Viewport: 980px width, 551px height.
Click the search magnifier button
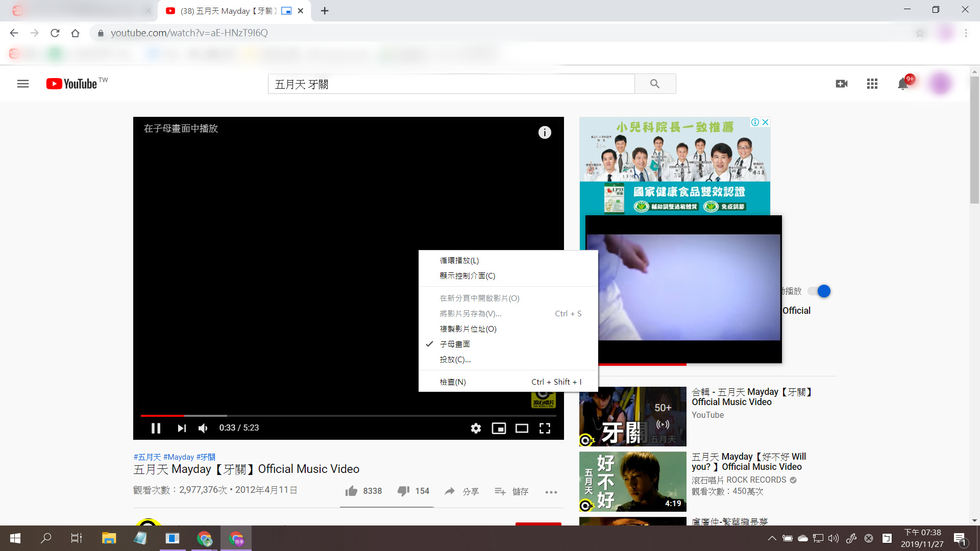(655, 84)
